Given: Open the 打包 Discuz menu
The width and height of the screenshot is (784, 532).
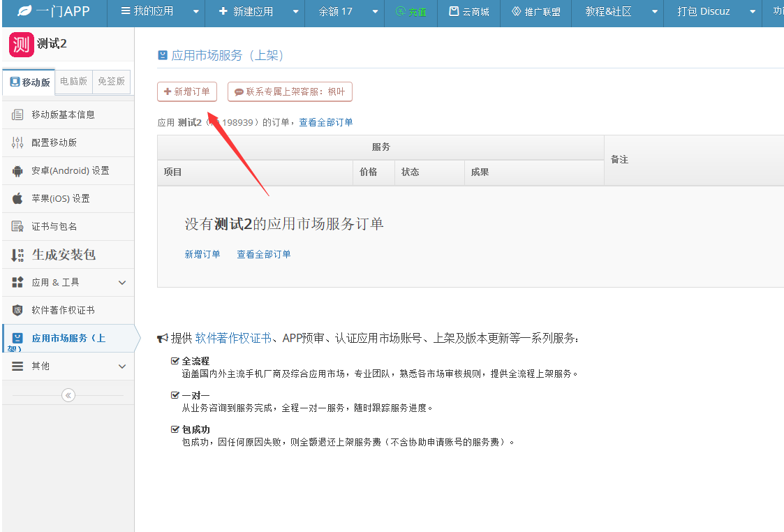Looking at the screenshot, I should (713, 11).
